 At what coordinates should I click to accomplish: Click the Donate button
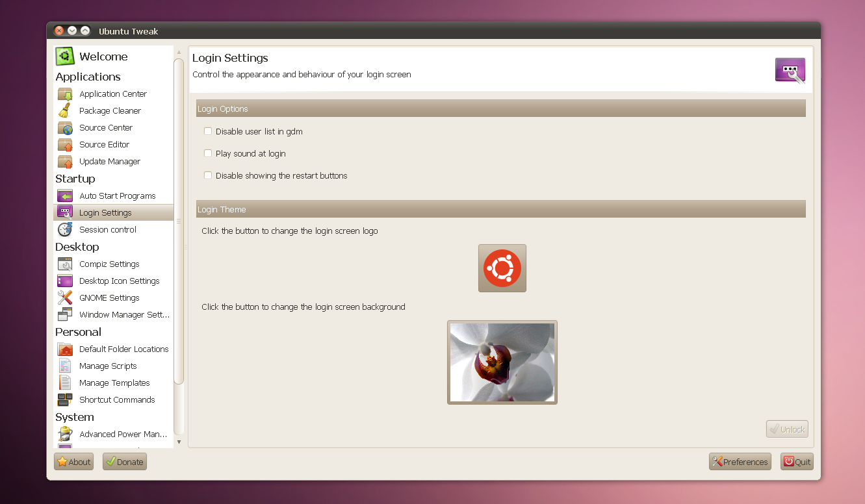pos(125,462)
